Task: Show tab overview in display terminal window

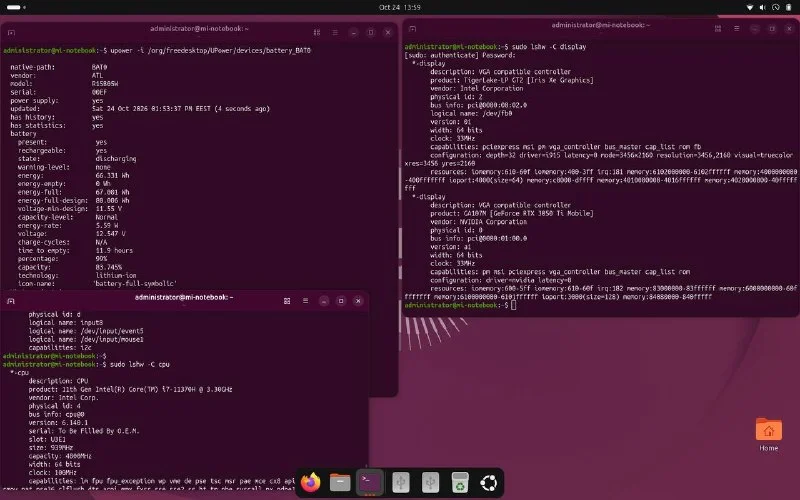Action: [718, 29]
